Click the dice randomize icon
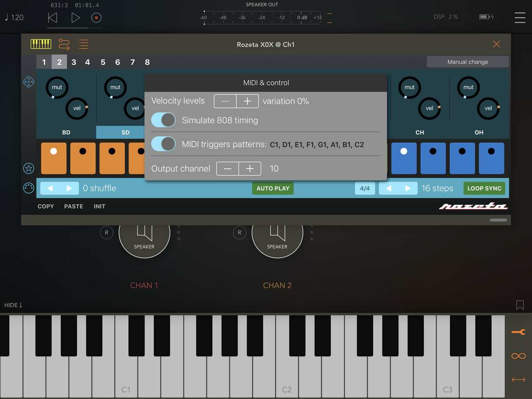The image size is (532, 399). [x=29, y=82]
